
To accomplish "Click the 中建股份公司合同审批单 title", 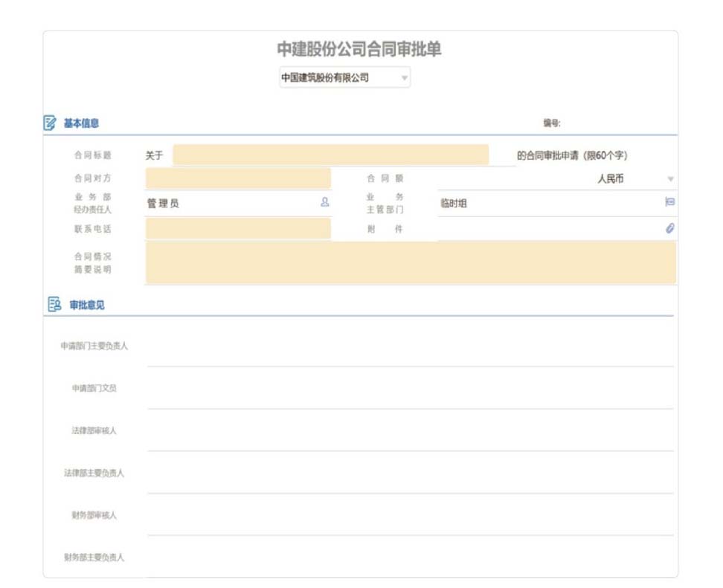I will (x=359, y=49).
